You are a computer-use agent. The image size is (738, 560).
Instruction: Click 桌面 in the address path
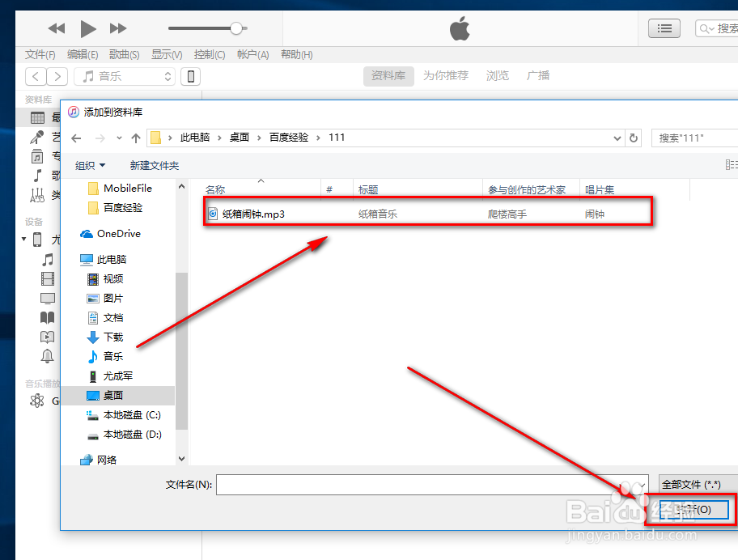point(239,138)
